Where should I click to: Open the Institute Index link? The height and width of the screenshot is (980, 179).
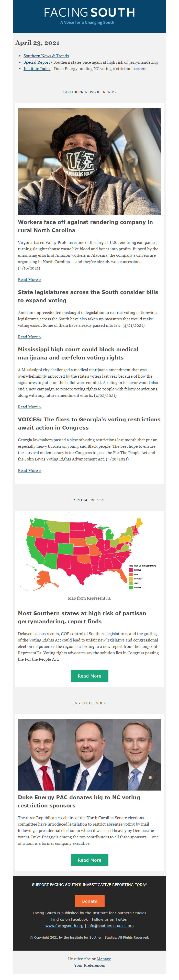(x=37, y=69)
